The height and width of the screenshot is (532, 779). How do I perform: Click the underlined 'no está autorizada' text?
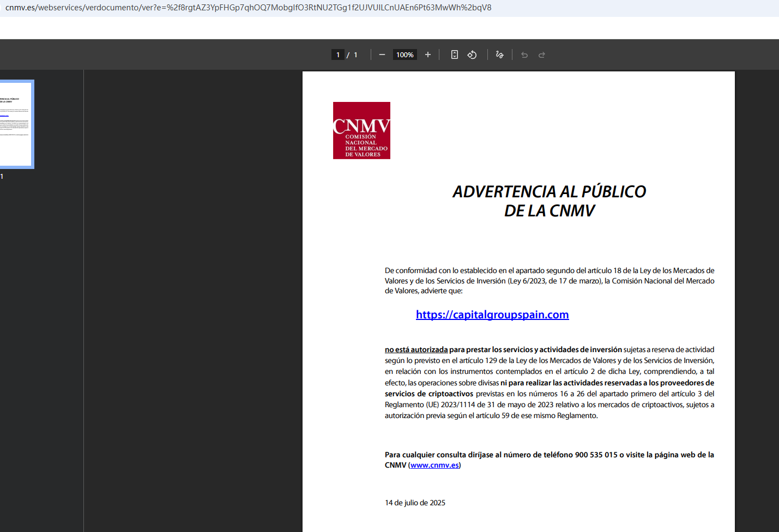tap(416, 349)
